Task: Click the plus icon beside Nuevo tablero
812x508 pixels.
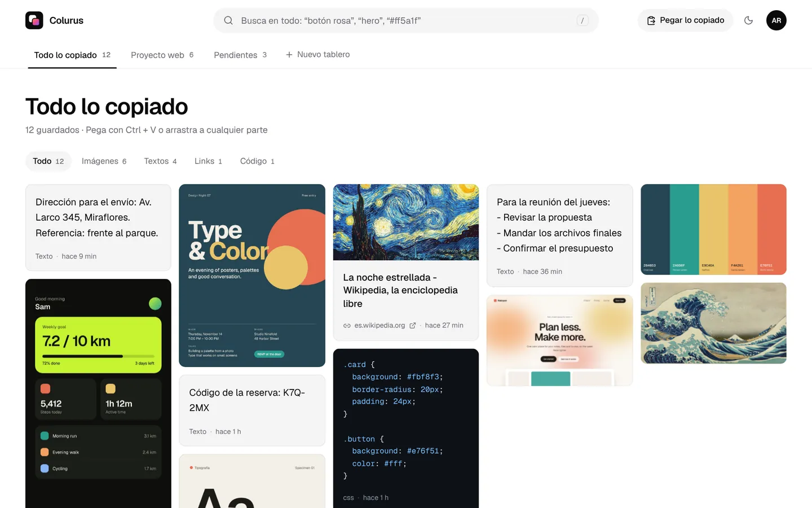Action: pos(289,55)
